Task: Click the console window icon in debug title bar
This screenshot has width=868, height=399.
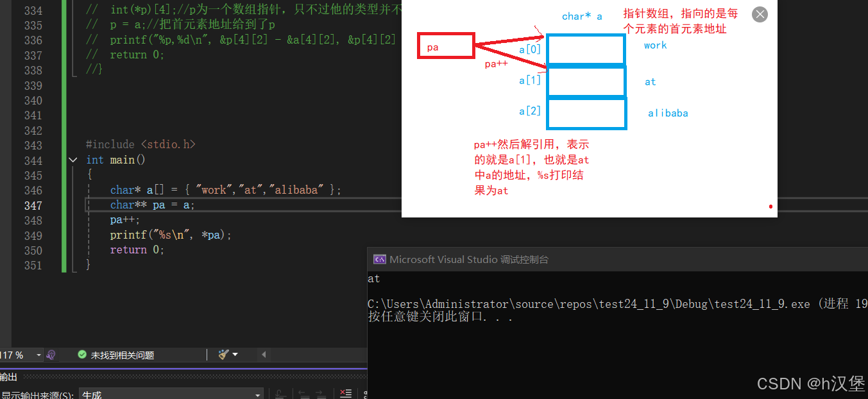Action: [x=379, y=260]
